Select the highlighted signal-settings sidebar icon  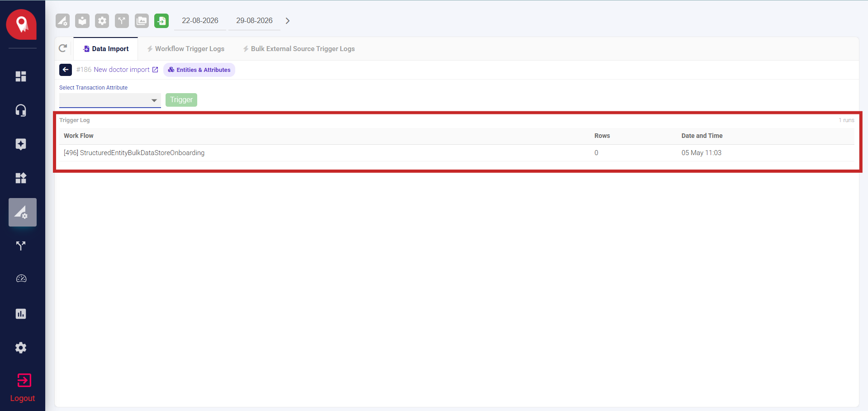(x=23, y=212)
